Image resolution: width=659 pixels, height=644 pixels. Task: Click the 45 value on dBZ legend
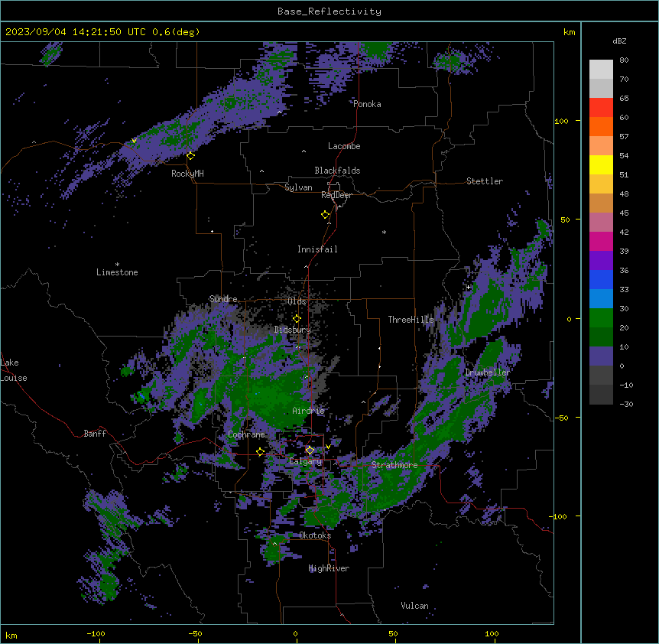pyautogui.click(x=624, y=213)
